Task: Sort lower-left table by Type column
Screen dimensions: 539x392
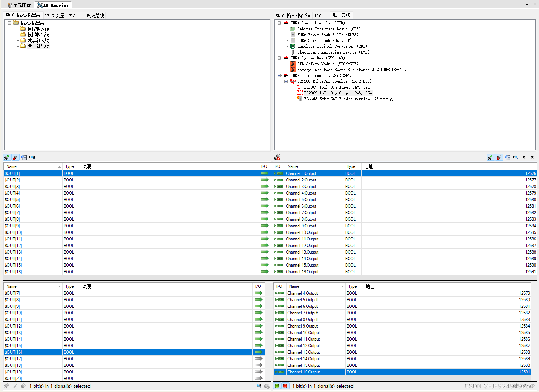Action: point(71,286)
